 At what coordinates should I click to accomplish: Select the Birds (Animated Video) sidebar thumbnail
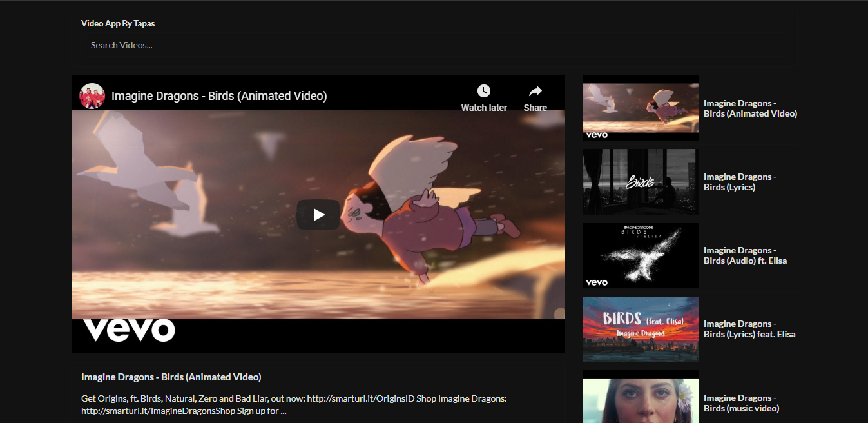pos(641,108)
